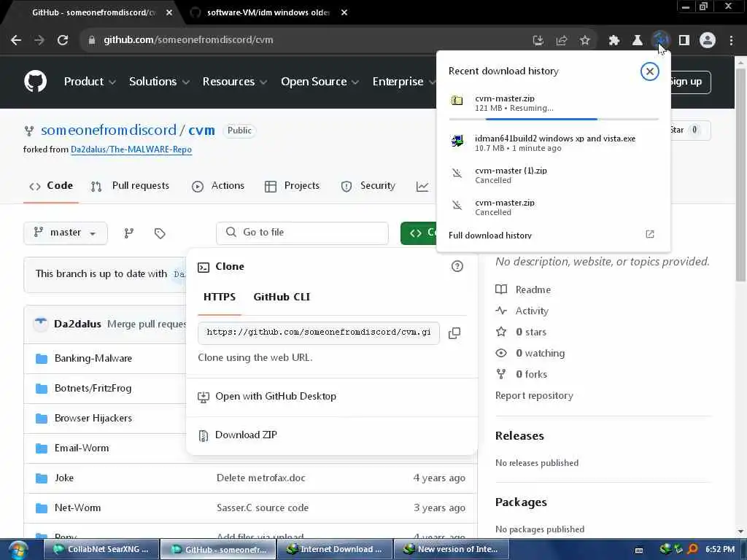Open the Chrome three-dot menu
The width and height of the screenshot is (747, 560).
click(x=731, y=41)
